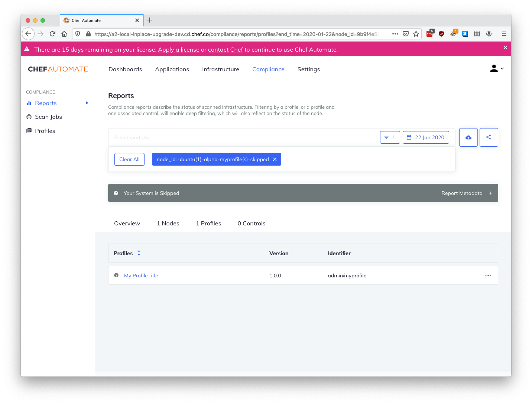Click the help bubble beside My Profile title

[116, 275]
